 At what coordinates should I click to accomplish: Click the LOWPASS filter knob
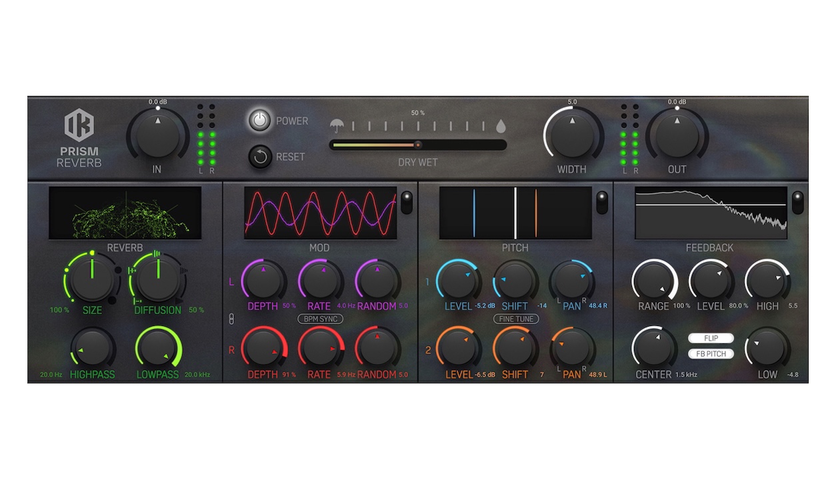pos(159,349)
